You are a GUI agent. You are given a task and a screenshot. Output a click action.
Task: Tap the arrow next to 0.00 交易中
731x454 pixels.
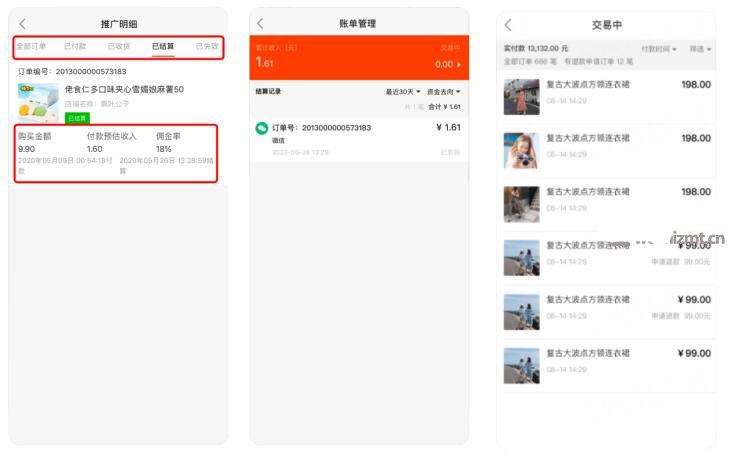tap(459, 64)
